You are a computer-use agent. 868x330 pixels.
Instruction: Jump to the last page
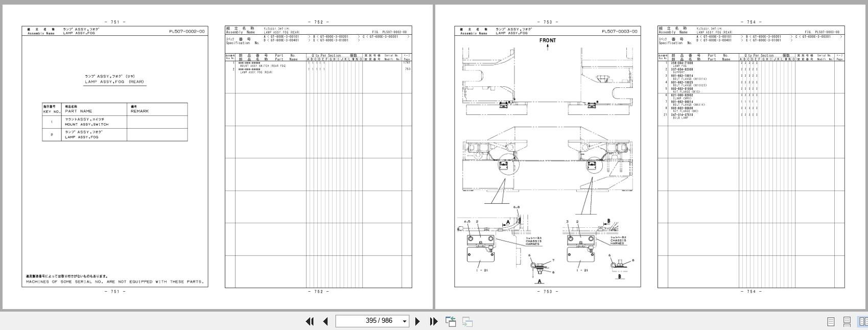pyautogui.click(x=434, y=321)
